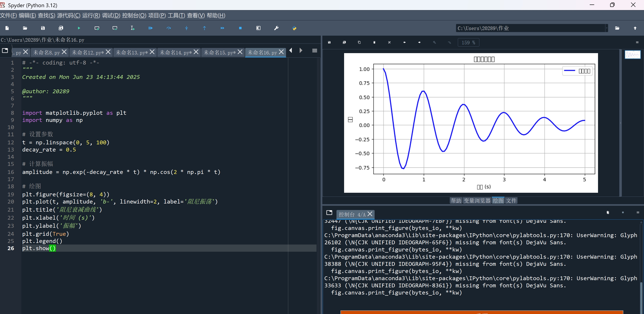644x314 pixels.
Task: Open the 运行(R) menu
Action: [91, 15]
